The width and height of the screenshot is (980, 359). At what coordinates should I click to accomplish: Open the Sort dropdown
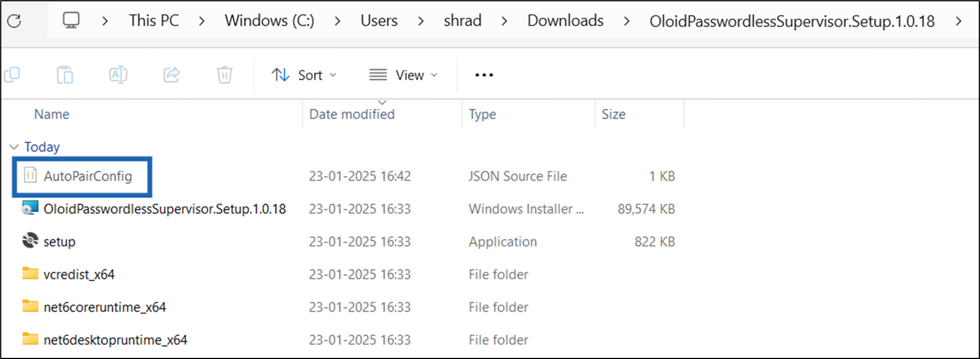pyautogui.click(x=304, y=75)
